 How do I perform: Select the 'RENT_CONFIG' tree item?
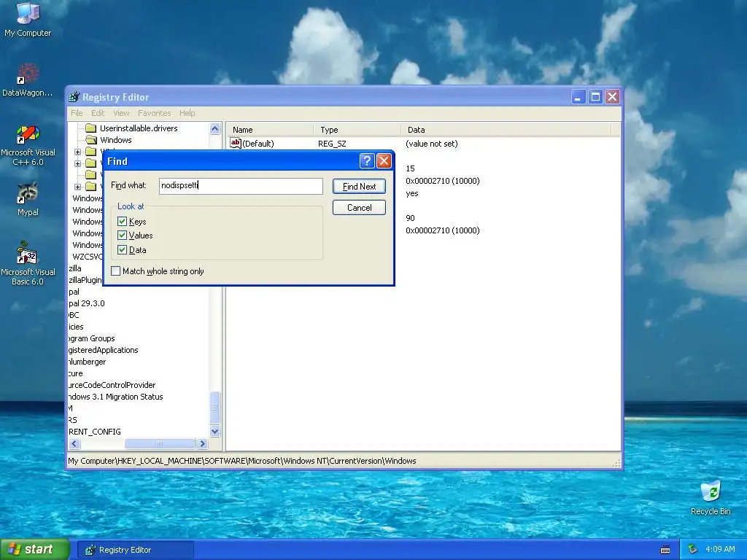pos(95,432)
